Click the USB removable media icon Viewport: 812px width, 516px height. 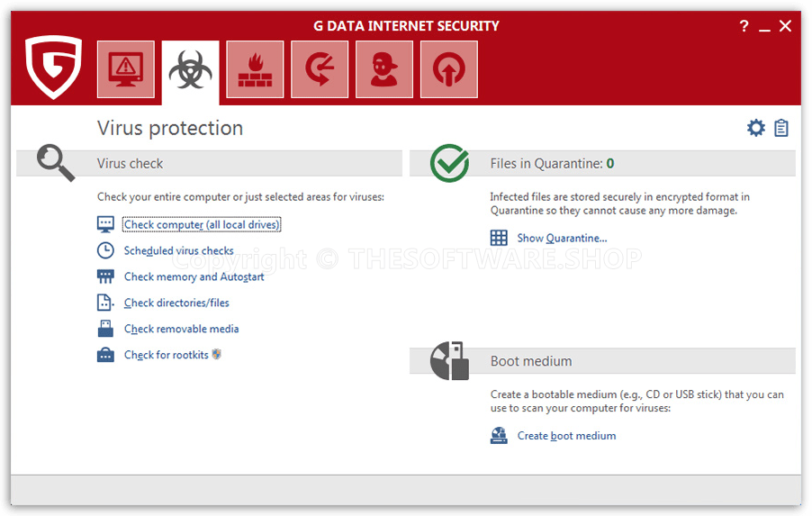pos(105,329)
